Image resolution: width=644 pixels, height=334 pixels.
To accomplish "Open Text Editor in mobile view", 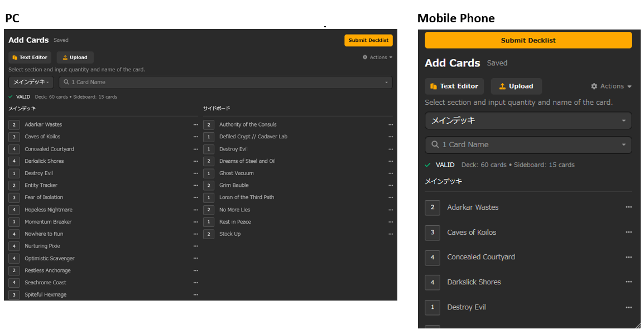I will pos(454,86).
